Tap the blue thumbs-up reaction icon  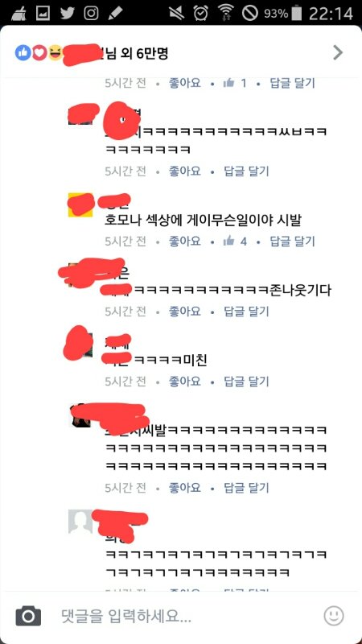(x=23, y=52)
